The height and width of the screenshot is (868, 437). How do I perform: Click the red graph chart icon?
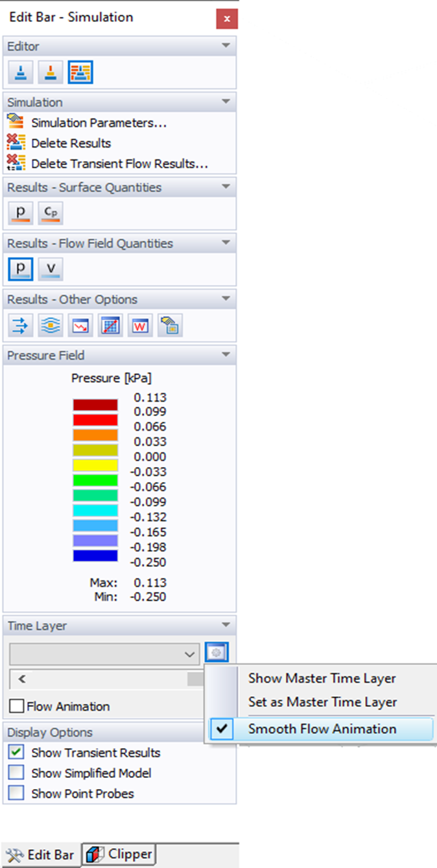[80, 325]
